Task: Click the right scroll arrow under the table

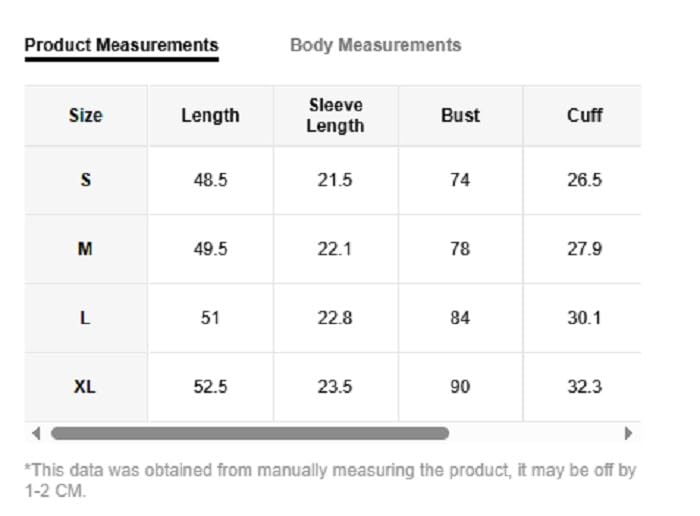Action: pos(628,433)
